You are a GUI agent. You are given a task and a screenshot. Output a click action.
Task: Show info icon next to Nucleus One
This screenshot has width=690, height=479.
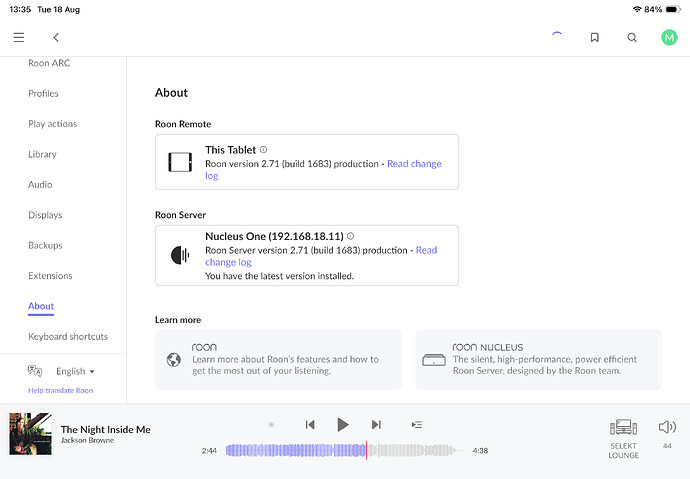coord(350,236)
